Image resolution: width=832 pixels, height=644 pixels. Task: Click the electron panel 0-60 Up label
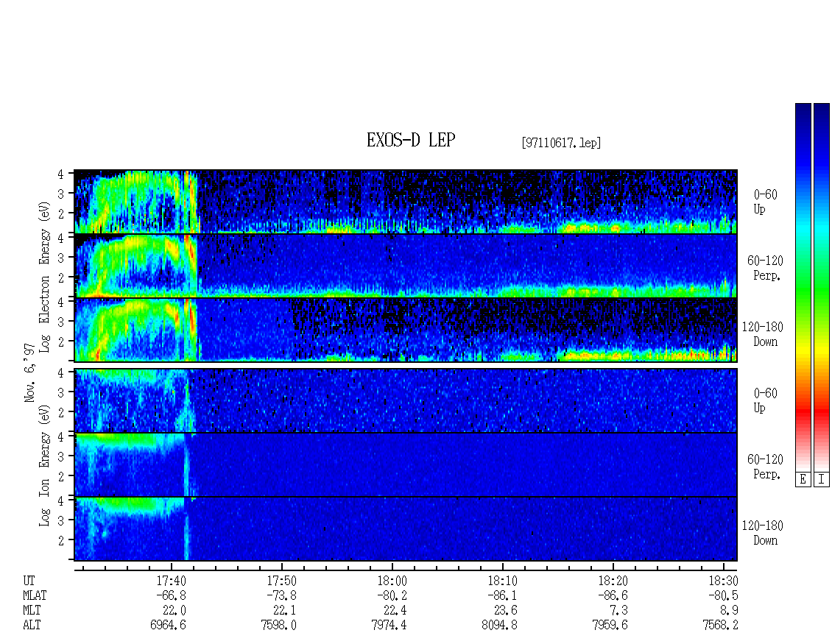(765, 202)
